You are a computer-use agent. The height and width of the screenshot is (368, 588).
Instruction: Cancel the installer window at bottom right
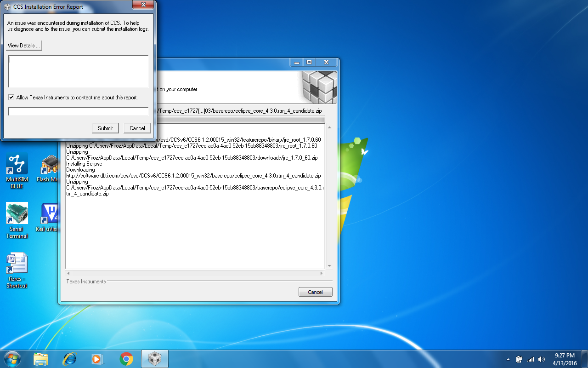pos(315,292)
